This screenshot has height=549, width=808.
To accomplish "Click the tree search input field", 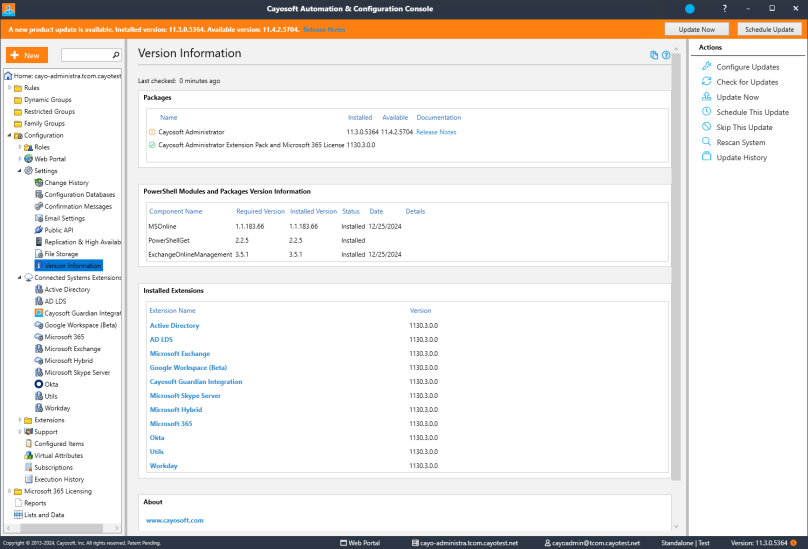I will tap(86, 55).
